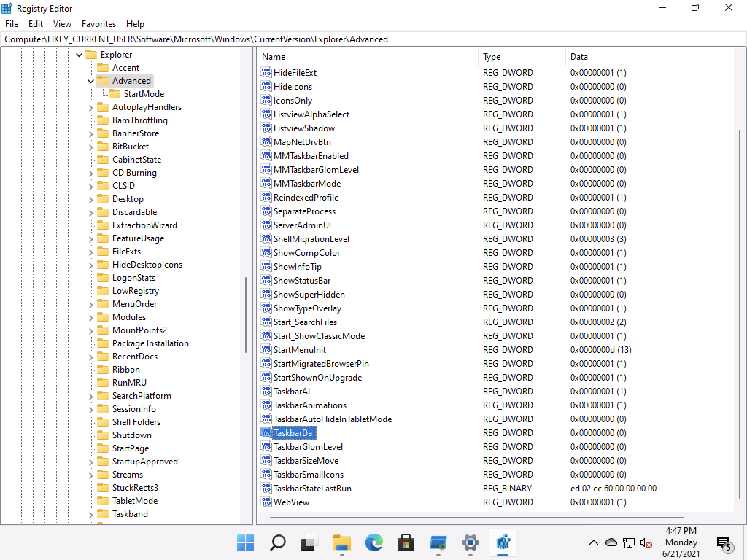The height and width of the screenshot is (560, 747).
Task: Click the TaskbarDa DWORD value icon
Action: click(266, 433)
